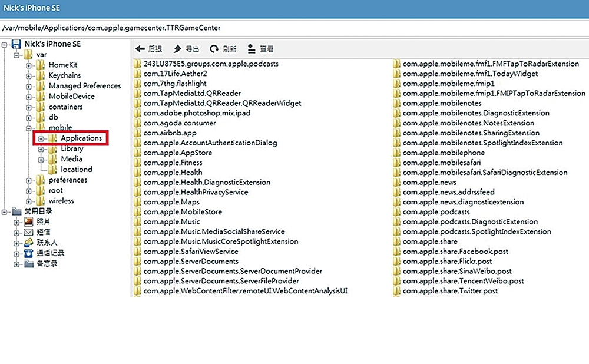Expand the HomeKit folder
589x364 pixels.
coord(28,65)
